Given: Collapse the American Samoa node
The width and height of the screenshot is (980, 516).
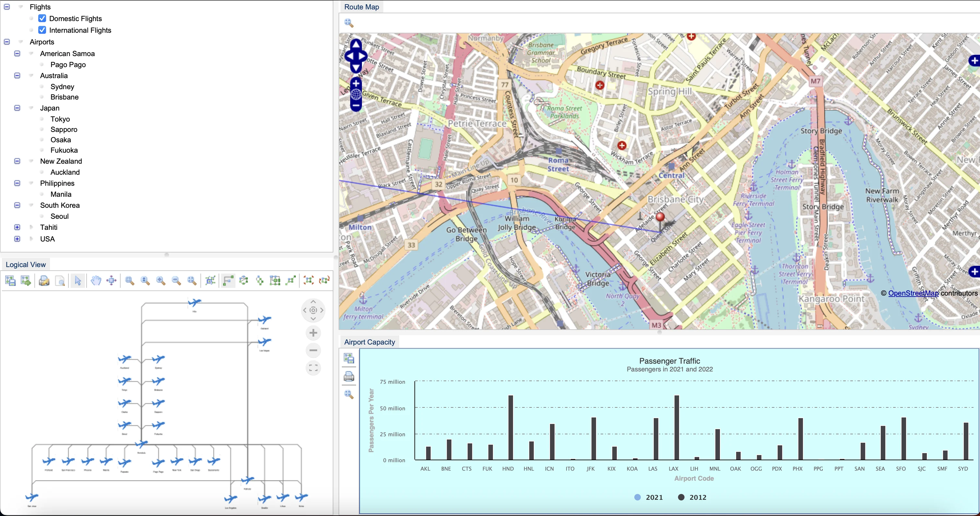Looking at the screenshot, I should [x=17, y=53].
